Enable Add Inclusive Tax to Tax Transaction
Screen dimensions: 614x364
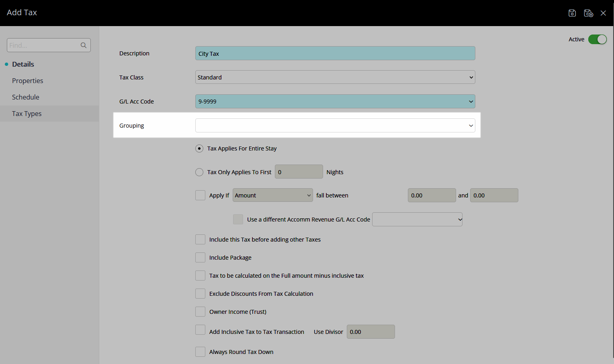coord(200,330)
